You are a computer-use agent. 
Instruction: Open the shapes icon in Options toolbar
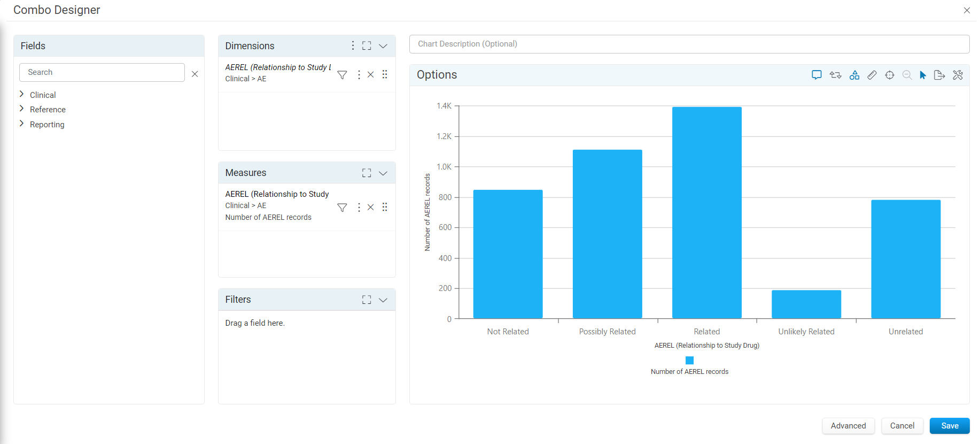coord(854,75)
